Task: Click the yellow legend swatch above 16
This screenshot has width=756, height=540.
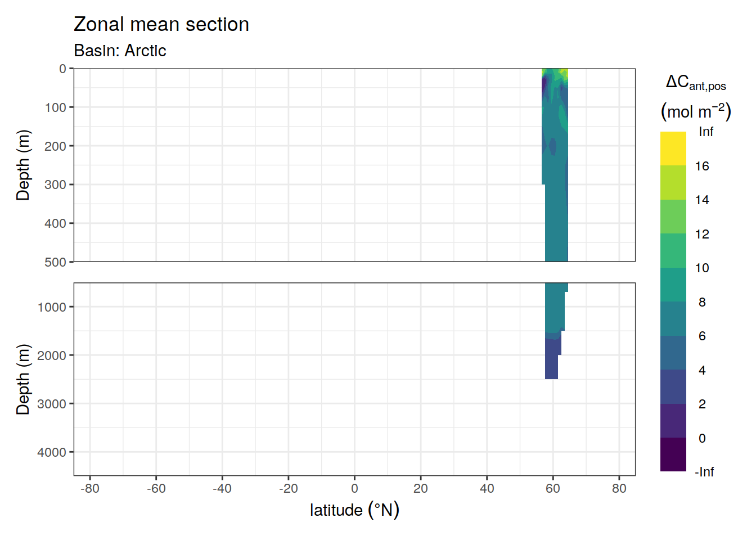Action: coord(673,148)
